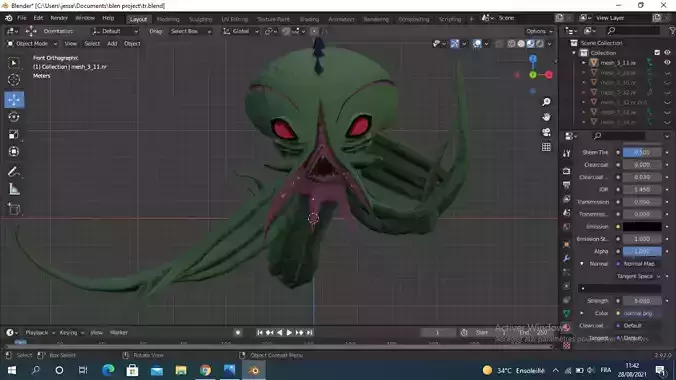Toggle the camera view icon

546,132
